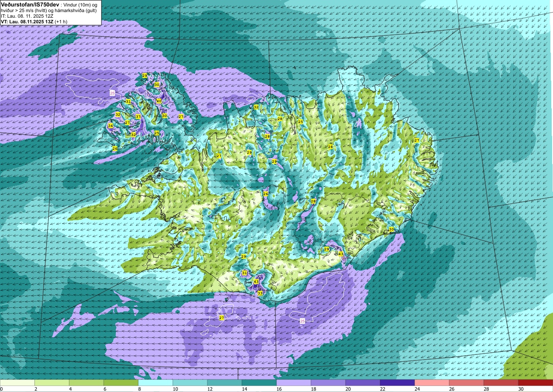
Task: Click the Veðurstofan/IS750dev title in legend box
Action: pyautogui.click(x=30, y=4)
